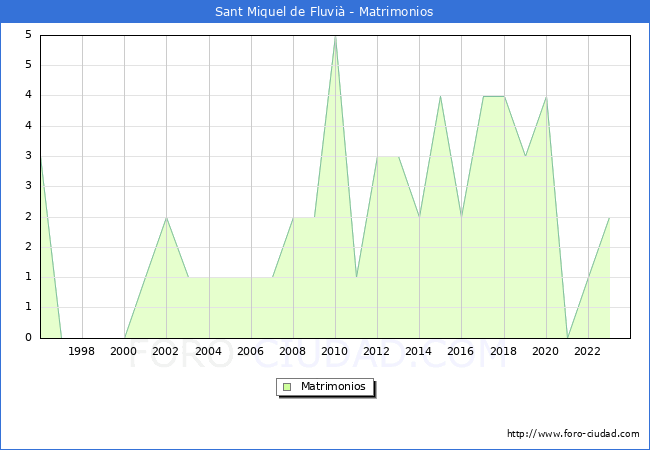Image resolution: width=650 pixels, height=450 pixels.
Task: Click the 2002 x-axis label
Action: click(x=165, y=351)
